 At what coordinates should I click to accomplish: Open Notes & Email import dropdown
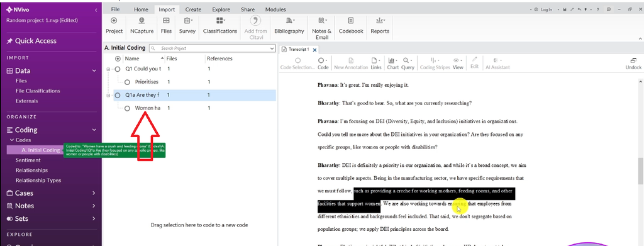[321, 28]
